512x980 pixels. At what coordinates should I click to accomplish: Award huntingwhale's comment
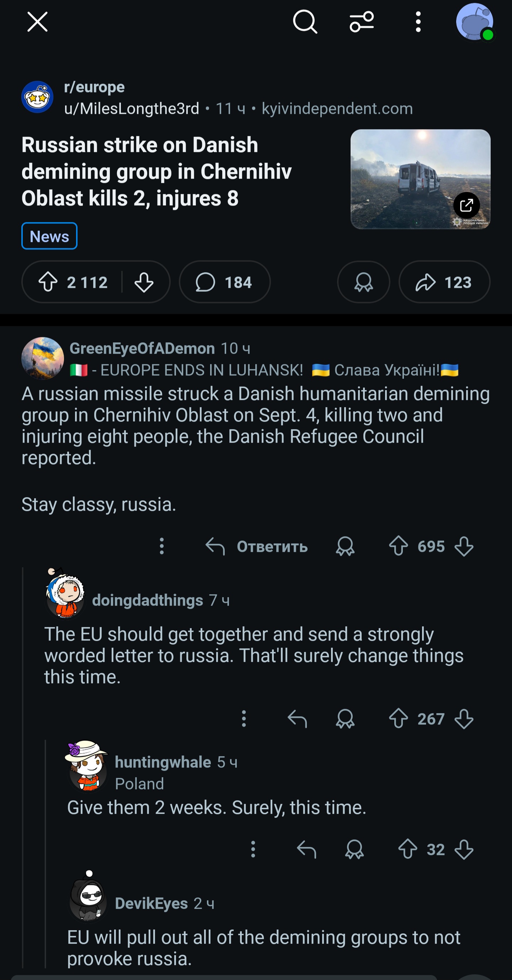[354, 849]
